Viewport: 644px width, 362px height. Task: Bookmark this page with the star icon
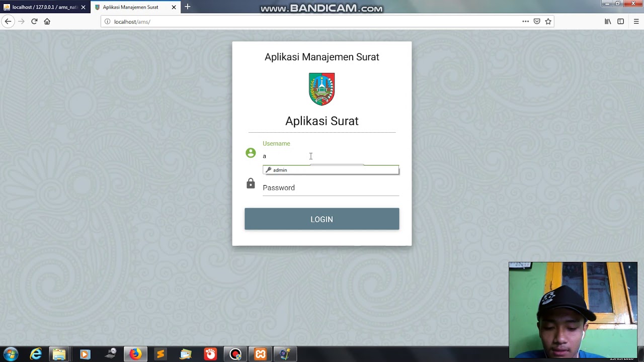click(x=548, y=22)
